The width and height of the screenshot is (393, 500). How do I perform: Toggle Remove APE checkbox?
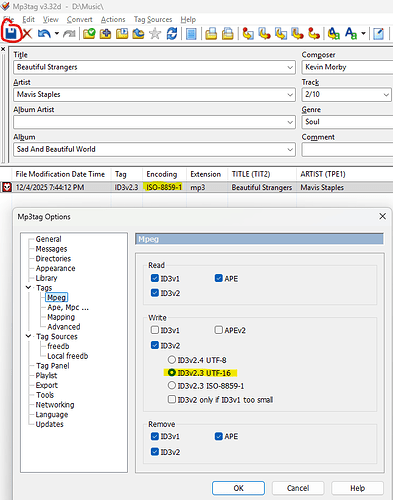tap(219, 436)
